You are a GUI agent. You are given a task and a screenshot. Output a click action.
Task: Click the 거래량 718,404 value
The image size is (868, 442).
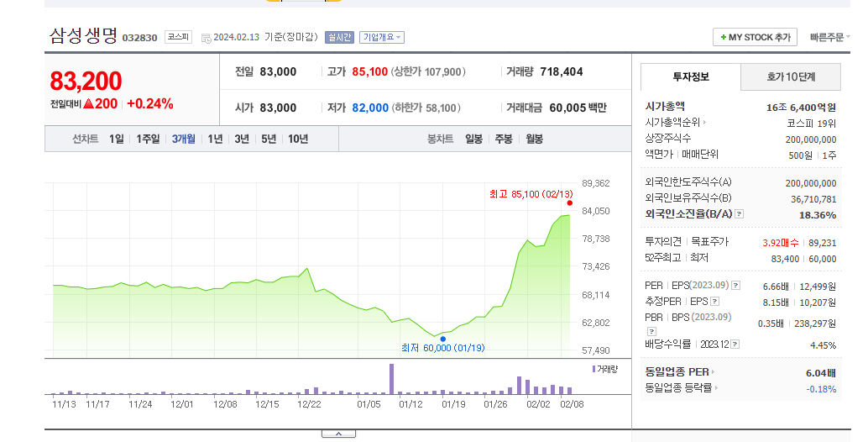click(x=562, y=72)
